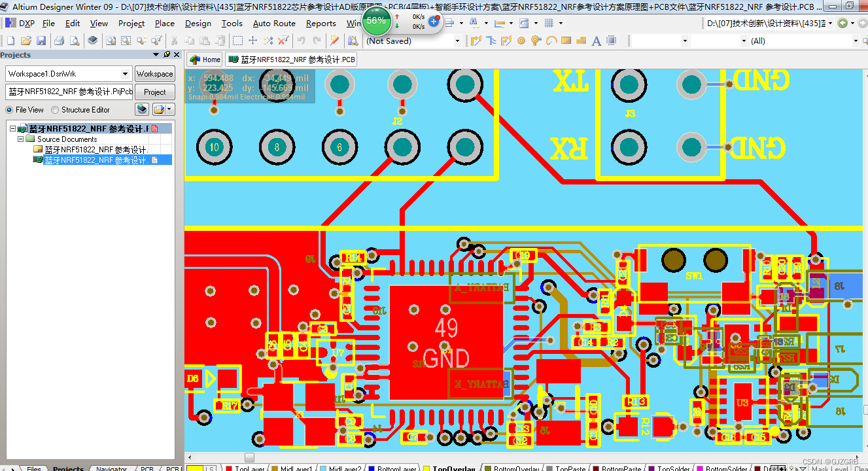
Task: Select the Interactive Routing tool
Action: tap(476, 40)
